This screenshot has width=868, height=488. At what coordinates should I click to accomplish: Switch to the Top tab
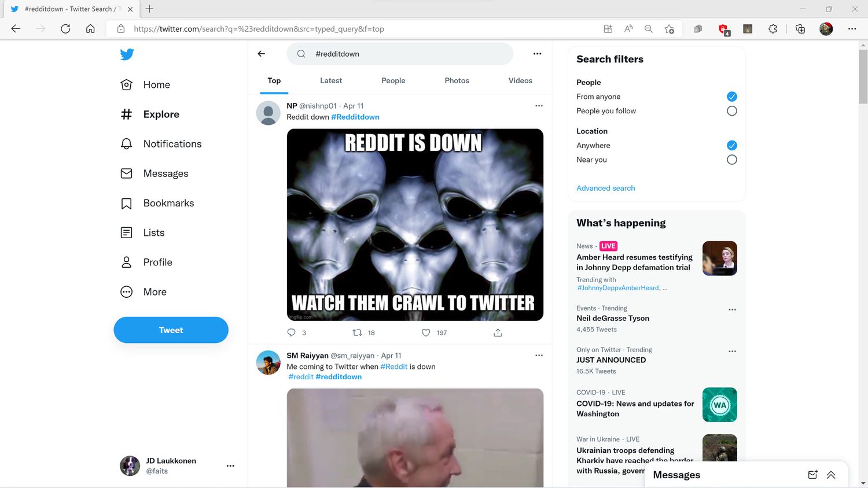(274, 80)
